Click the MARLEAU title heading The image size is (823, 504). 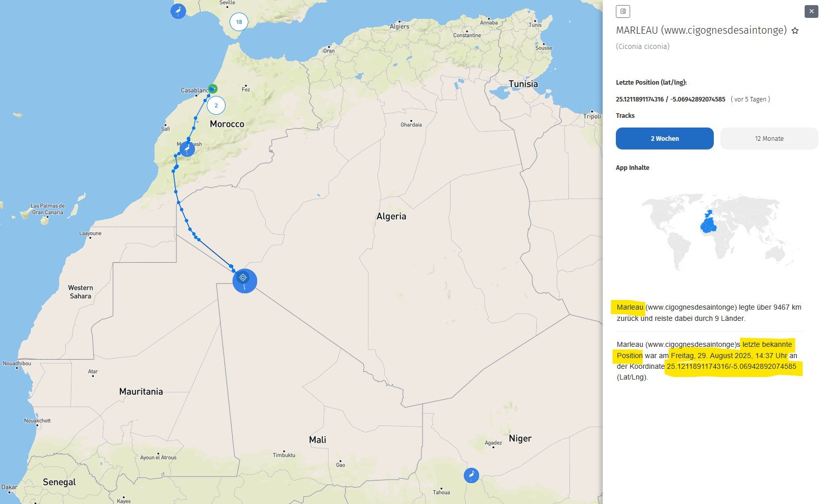pos(701,31)
